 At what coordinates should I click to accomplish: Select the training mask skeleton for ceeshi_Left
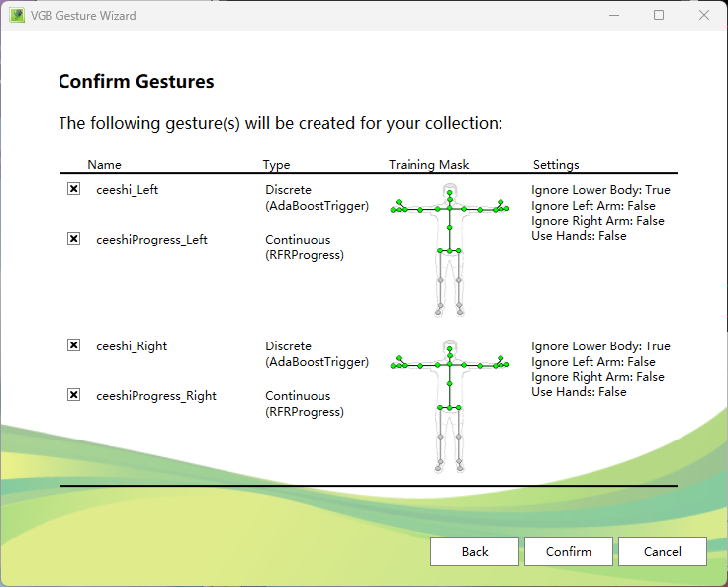click(x=450, y=249)
